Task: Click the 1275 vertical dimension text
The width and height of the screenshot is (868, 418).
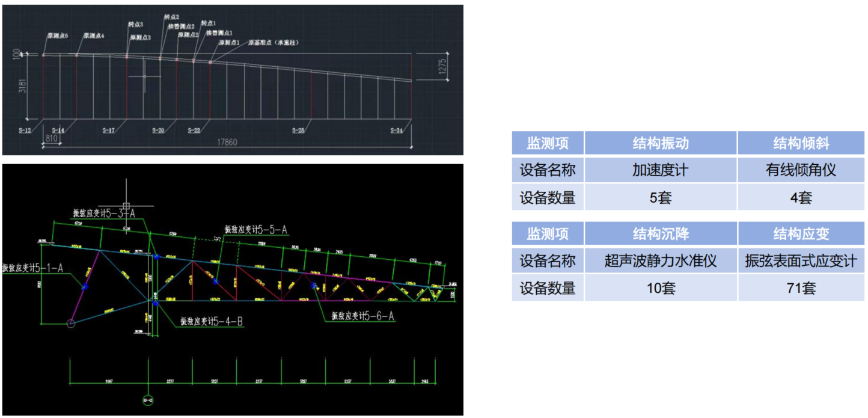Action: (442, 67)
